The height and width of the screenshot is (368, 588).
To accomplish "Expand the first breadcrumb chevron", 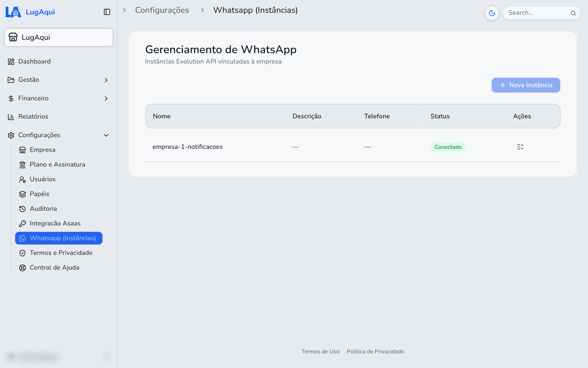I will tap(124, 10).
